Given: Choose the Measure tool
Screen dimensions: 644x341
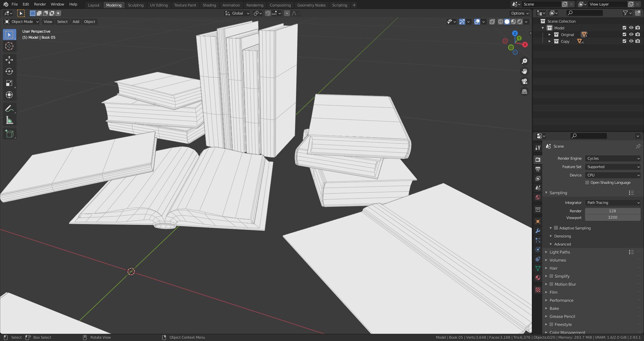Looking at the screenshot, I should pyautogui.click(x=9, y=120).
